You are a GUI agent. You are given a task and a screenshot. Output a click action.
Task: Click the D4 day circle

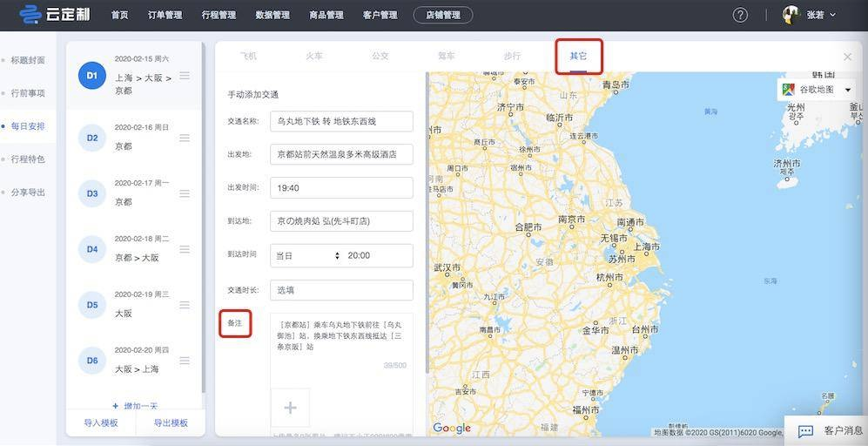click(x=92, y=249)
